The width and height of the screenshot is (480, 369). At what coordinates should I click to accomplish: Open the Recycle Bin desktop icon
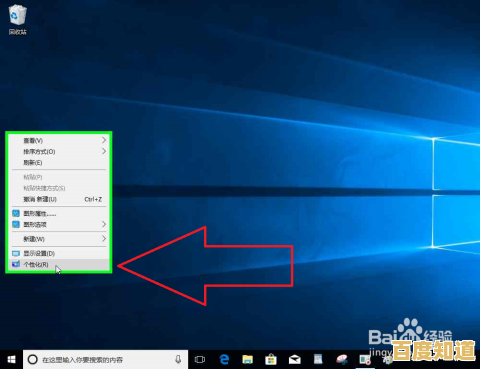[18, 19]
